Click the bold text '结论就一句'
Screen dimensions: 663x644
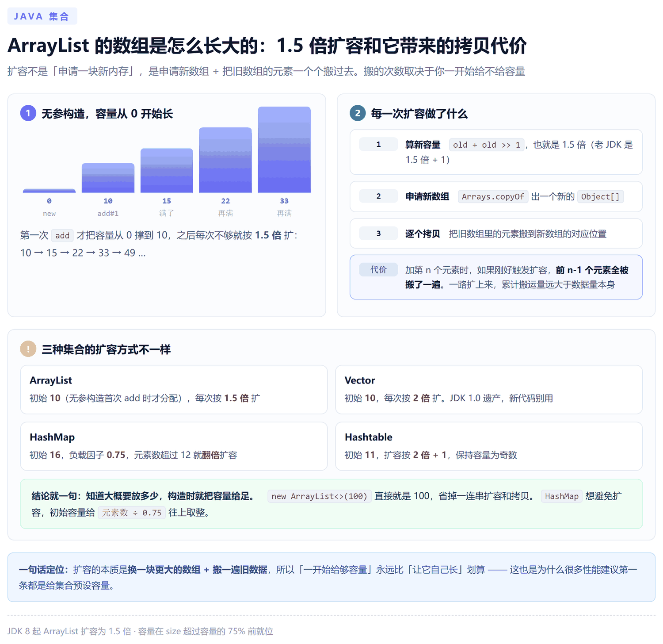point(54,496)
